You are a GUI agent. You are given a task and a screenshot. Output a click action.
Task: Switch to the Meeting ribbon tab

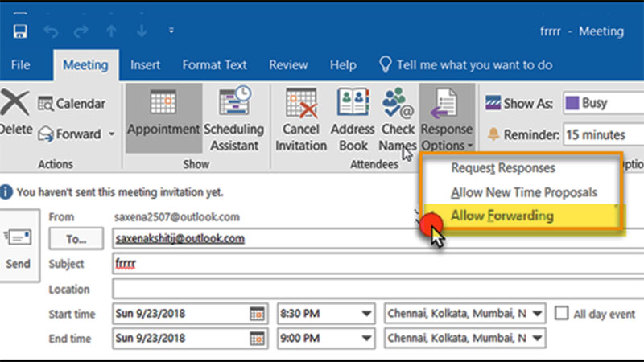tap(85, 65)
